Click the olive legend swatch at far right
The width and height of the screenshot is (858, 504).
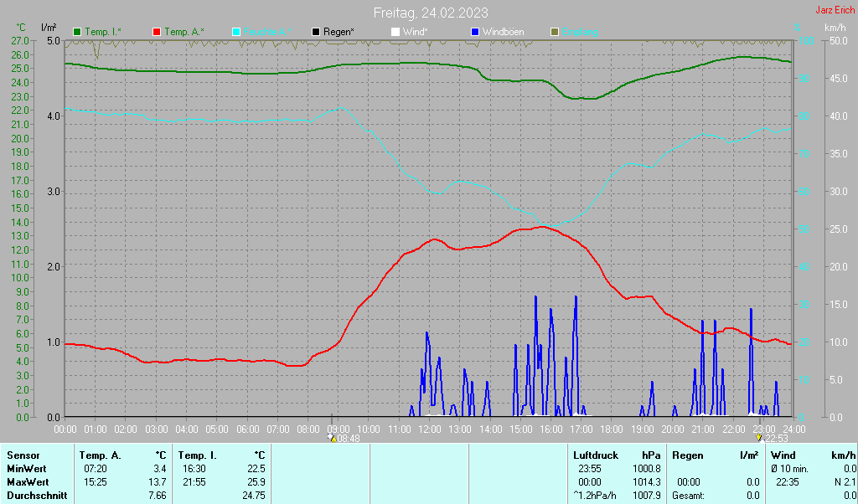click(x=555, y=32)
